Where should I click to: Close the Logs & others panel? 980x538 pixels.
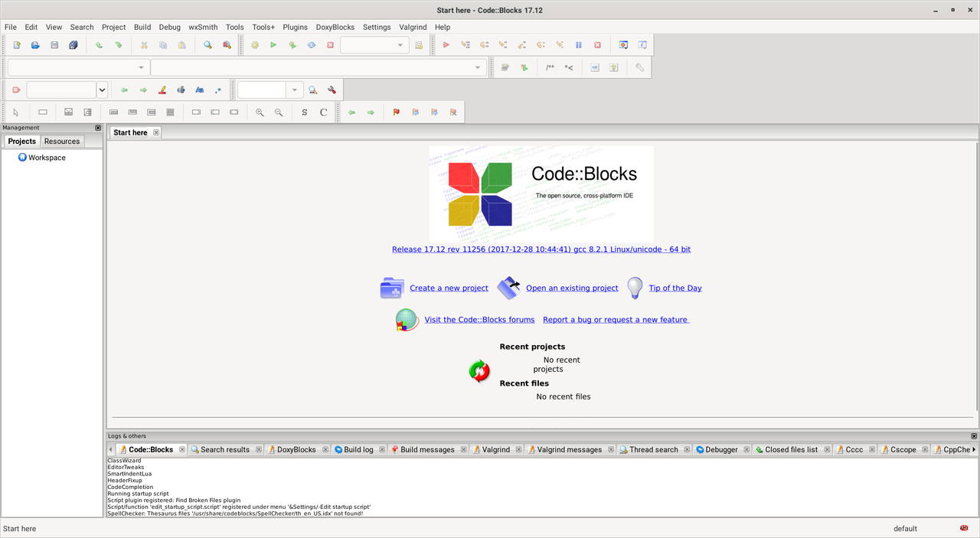click(974, 436)
